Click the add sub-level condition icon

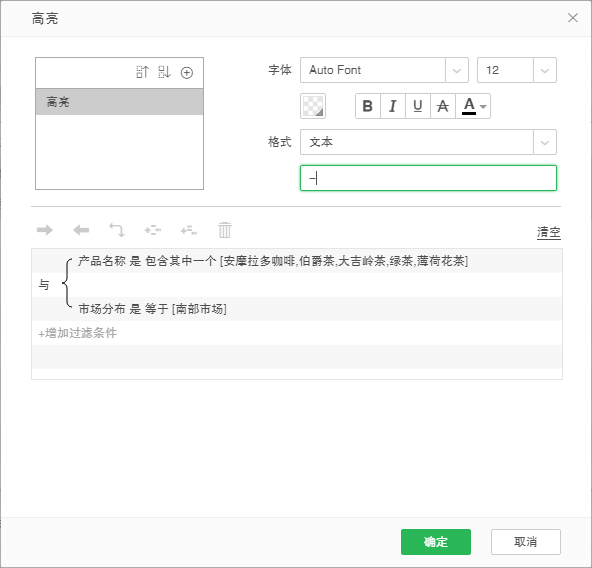[189, 230]
